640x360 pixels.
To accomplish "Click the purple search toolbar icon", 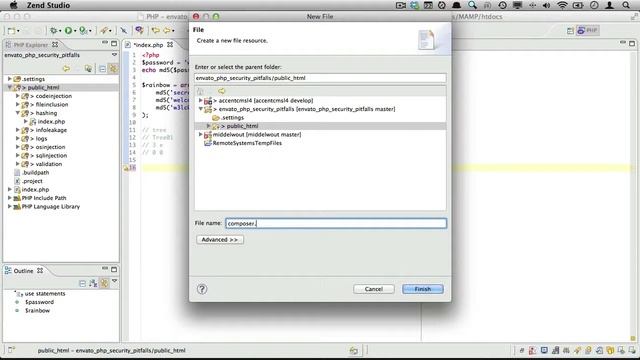I will (139, 31).
